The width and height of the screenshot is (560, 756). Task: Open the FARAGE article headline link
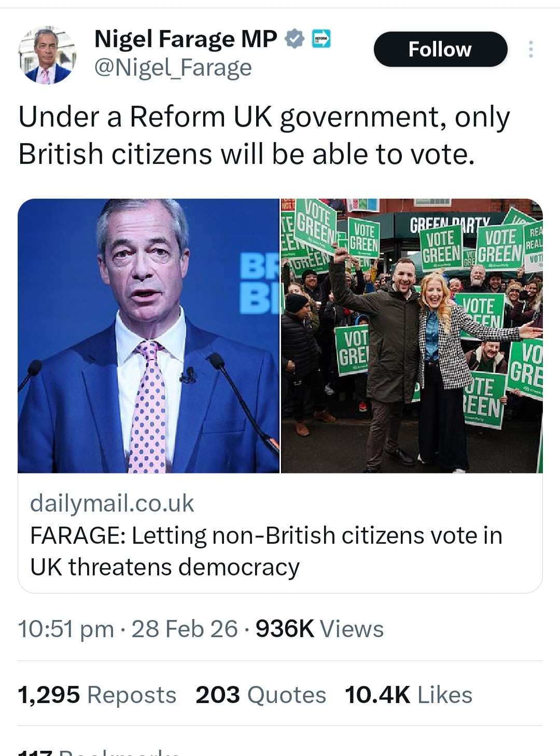(266, 551)
